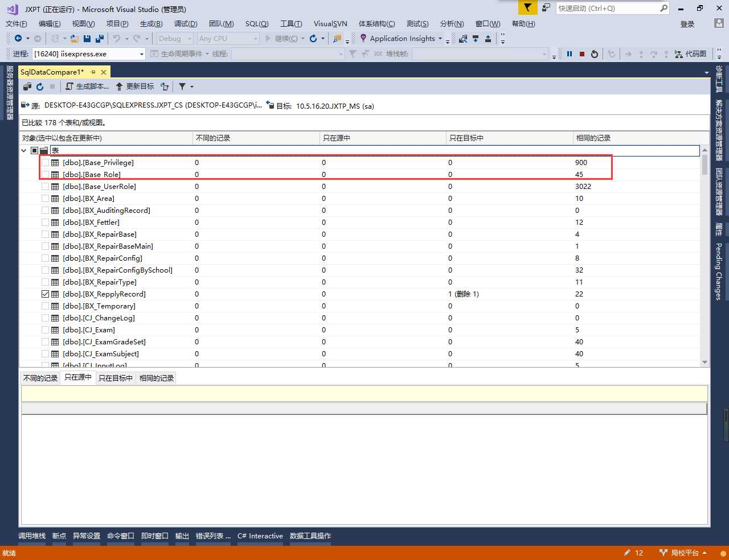Click the Find in Files icon
Viewport: 729px width, 560px height.
[338, 38]
